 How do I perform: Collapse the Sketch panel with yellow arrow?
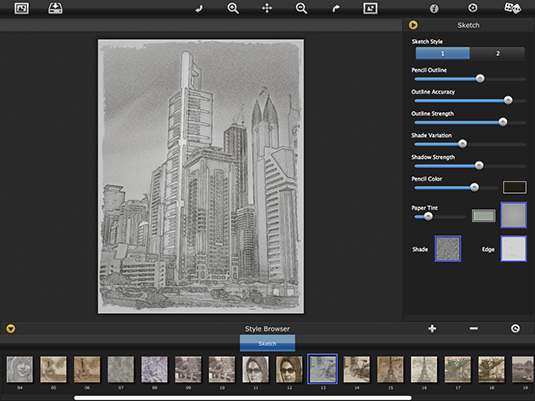click(413, 25)
